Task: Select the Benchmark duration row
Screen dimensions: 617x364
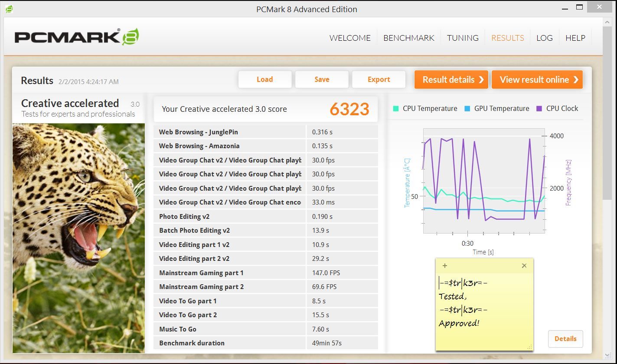Action: click(x=265, y=343)
